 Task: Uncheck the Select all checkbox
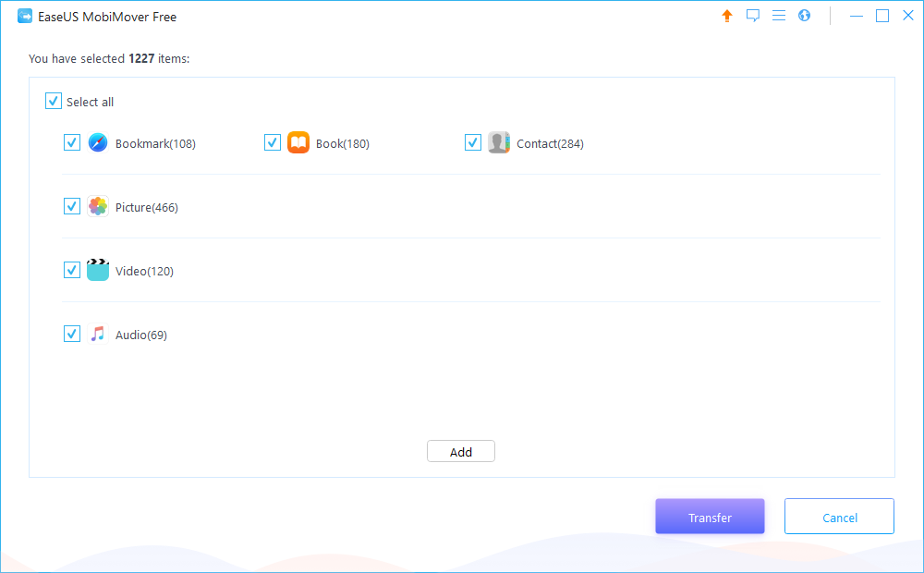54,102
